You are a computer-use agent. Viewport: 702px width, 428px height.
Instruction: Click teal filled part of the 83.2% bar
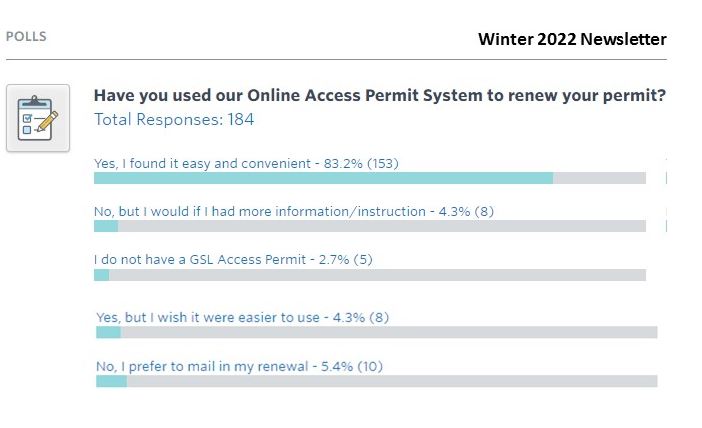322,178
